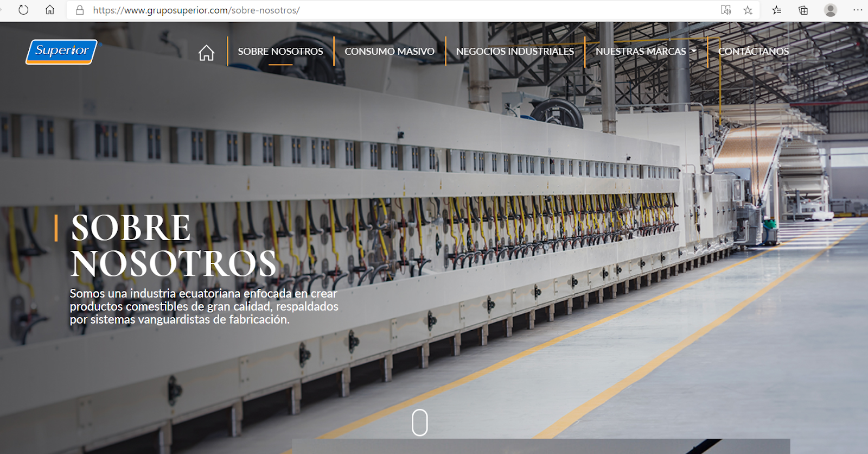Click the padlock site info icon
The width and height of the screenshot is (868, 454).
[80, 10]
